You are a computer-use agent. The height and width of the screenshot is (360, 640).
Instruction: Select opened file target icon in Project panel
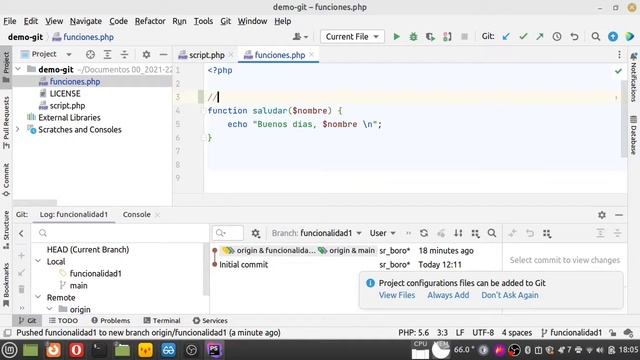[x=90, y=54]
